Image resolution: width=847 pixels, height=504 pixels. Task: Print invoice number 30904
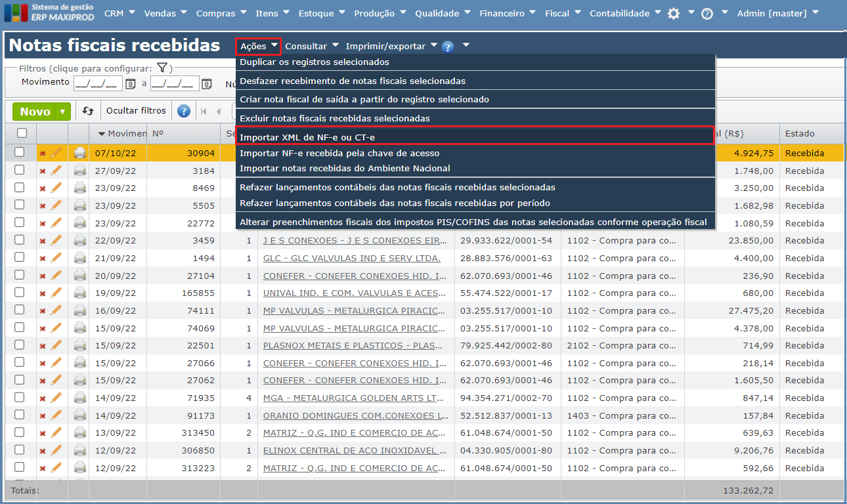pyautogui.click(x=80, y=153)
